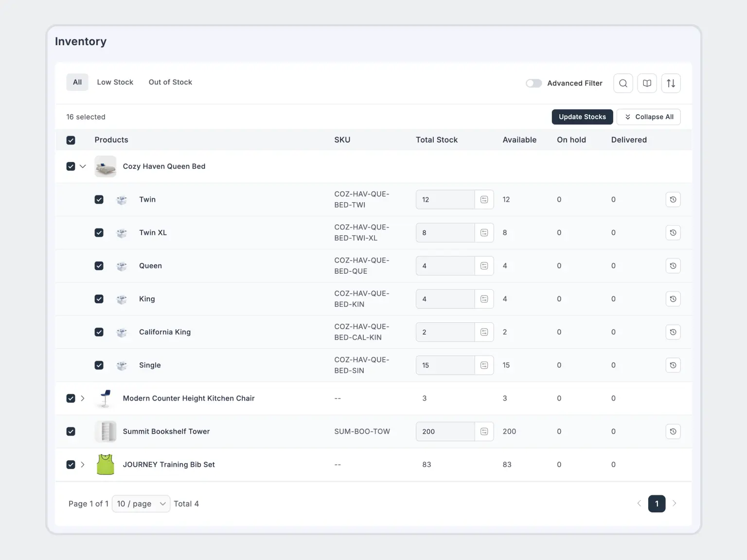Click SKU text SUM-BOO-TOW

[362, 432]
